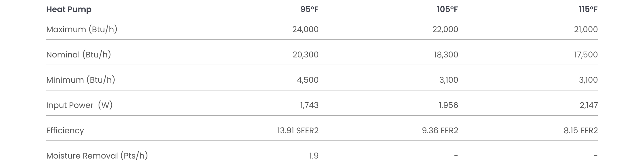Image resolution: width=644 pixels, height=166 pixels.
Task: Select the 21,000 value at 115°F
Action: [x=586, y=29]
